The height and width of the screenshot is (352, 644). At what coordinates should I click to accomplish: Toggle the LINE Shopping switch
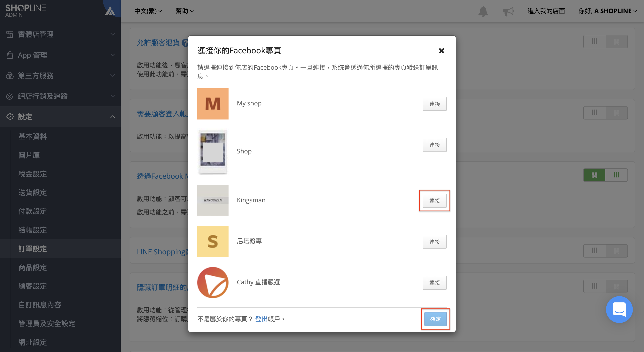(605, 251)
